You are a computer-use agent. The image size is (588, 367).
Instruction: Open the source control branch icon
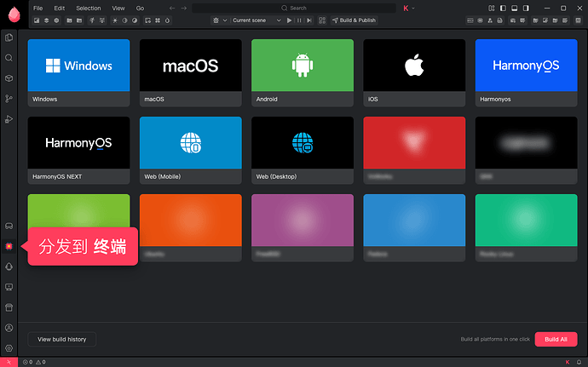pos(9,99)
